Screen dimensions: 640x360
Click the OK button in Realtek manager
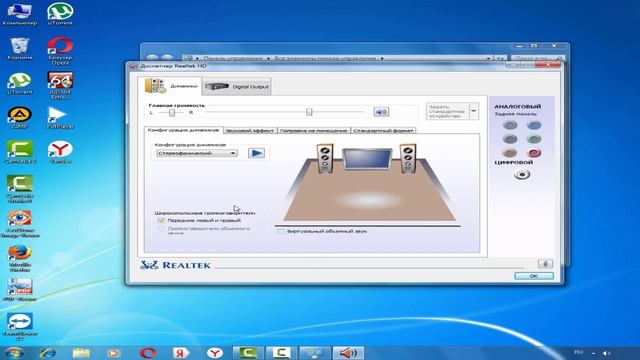[x=534, y=276]
